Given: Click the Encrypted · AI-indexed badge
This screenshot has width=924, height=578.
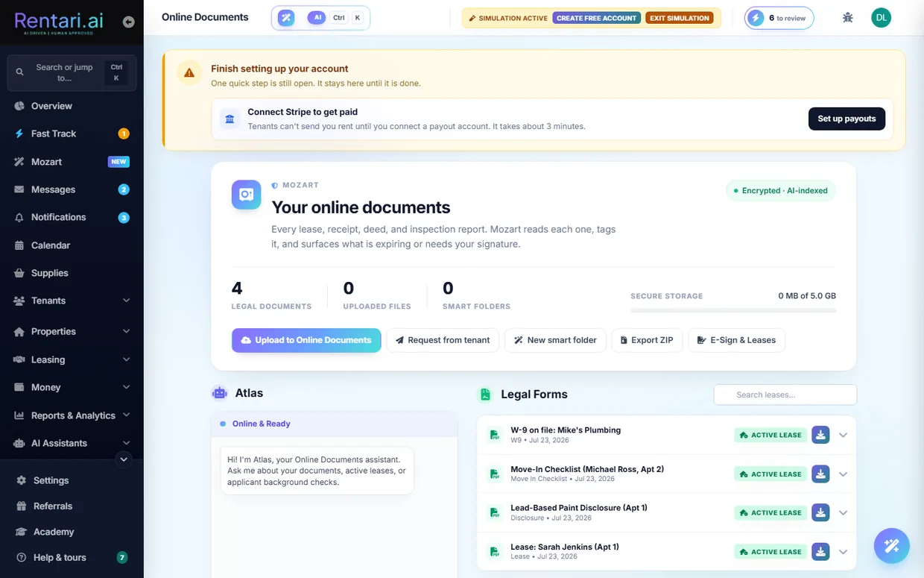Looking at the screenshot, I should tap(781, 190).
